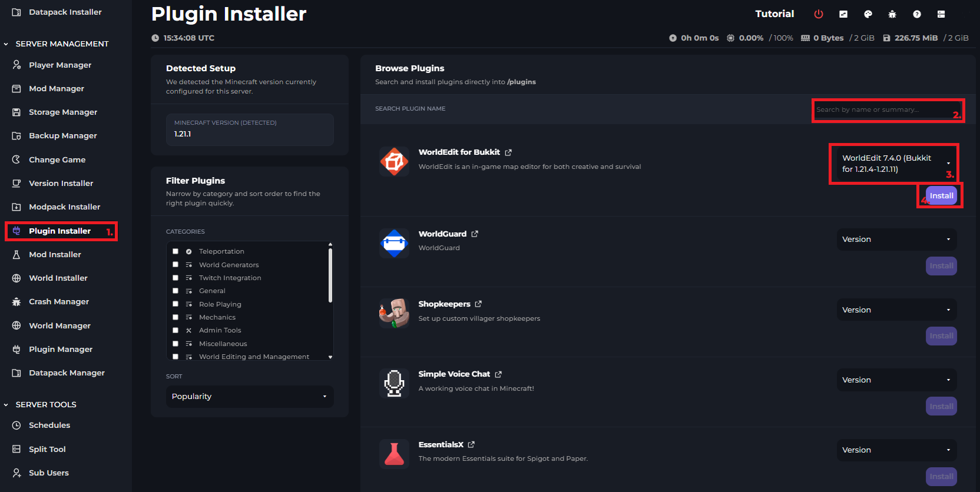Open the theme palette icon
This screenshot has width=980, height=492.
(x=868, y=14)
